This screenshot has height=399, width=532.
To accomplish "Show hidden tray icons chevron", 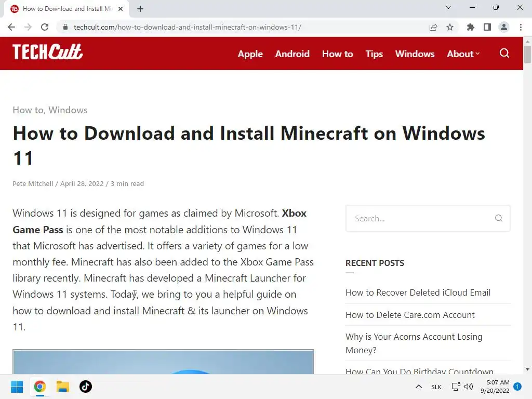I will point(419,387).
